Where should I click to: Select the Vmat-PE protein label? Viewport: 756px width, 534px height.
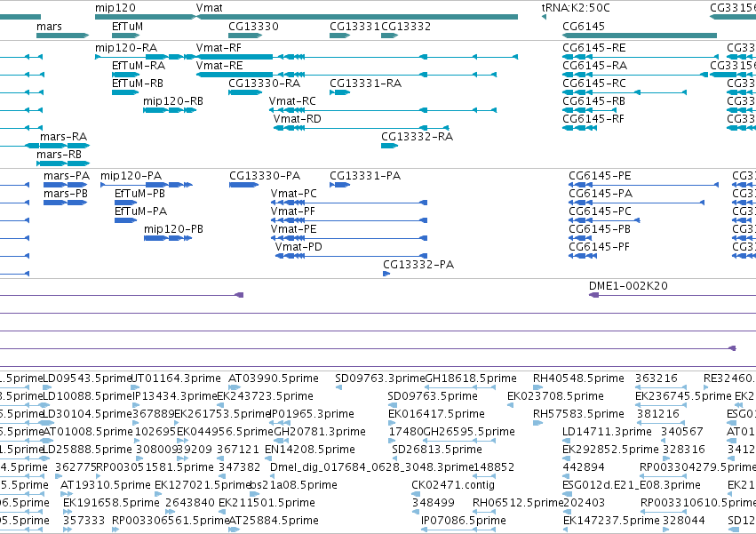pyautogui.click(x=294, y=229)
